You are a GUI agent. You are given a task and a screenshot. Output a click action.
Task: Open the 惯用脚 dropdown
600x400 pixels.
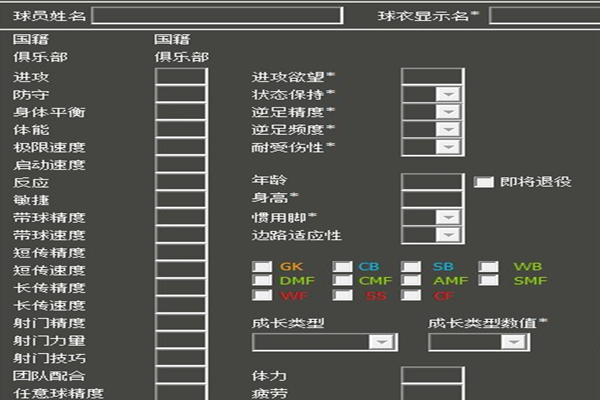point(447,217)
